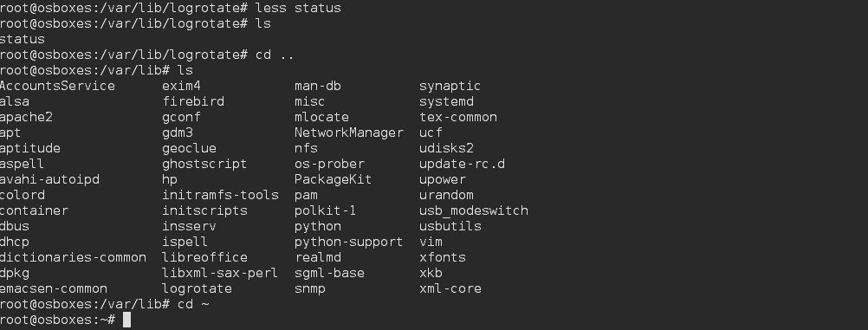This screenshot has width=868, height=330.
Task: Click the 'cd ..' command text
Action: click(275, 55)
